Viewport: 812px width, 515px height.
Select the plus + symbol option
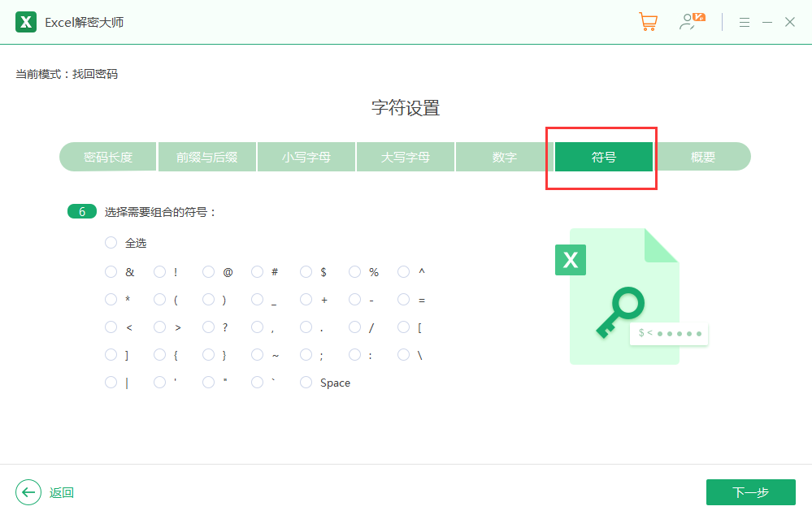(306, 299)
